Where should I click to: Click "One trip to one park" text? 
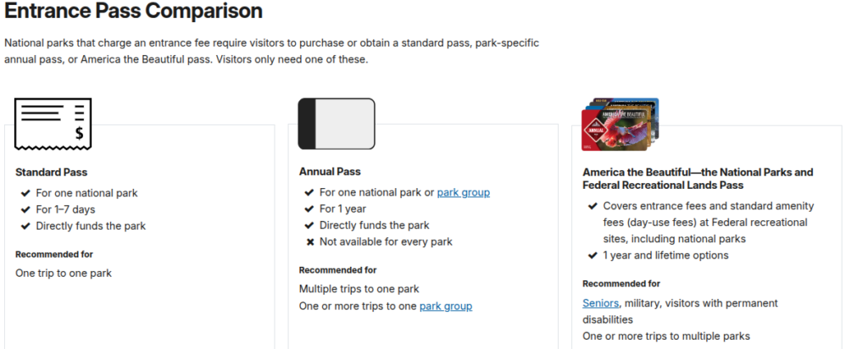[64, 273]
